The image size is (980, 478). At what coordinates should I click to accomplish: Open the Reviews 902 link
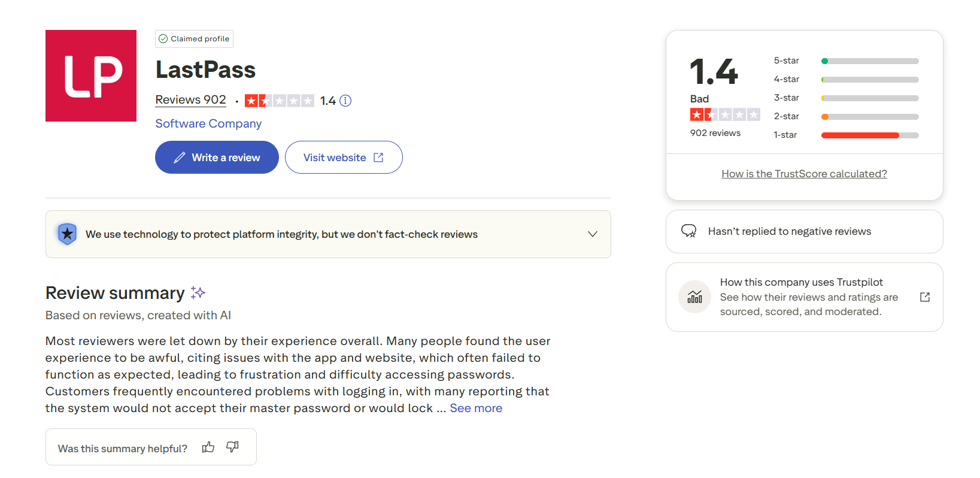(190, 99)
